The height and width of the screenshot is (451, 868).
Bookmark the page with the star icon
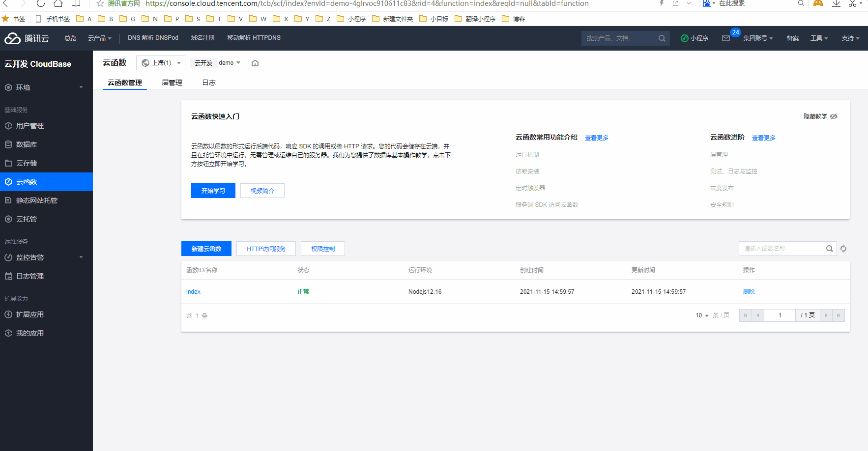(x=100, y=3)
